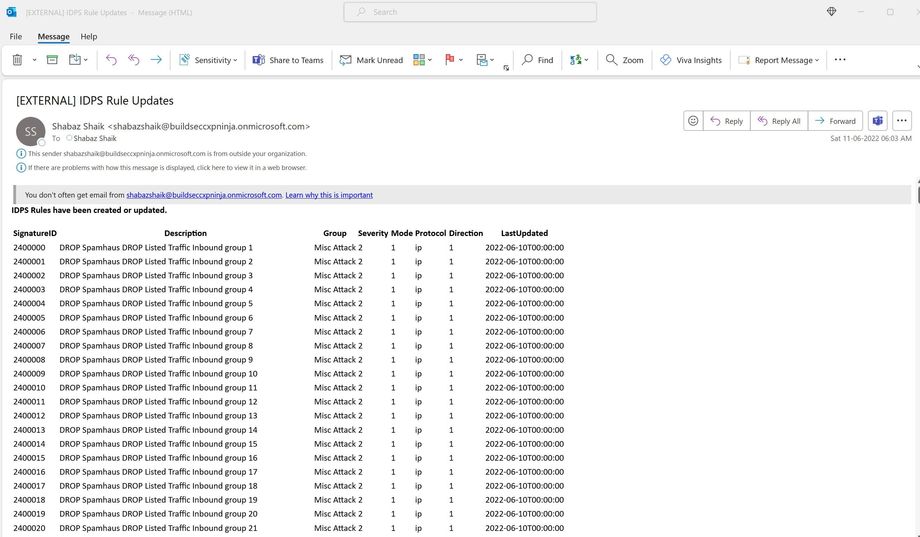
Task: Click the Search box in title bar
Action: [470, 12]
